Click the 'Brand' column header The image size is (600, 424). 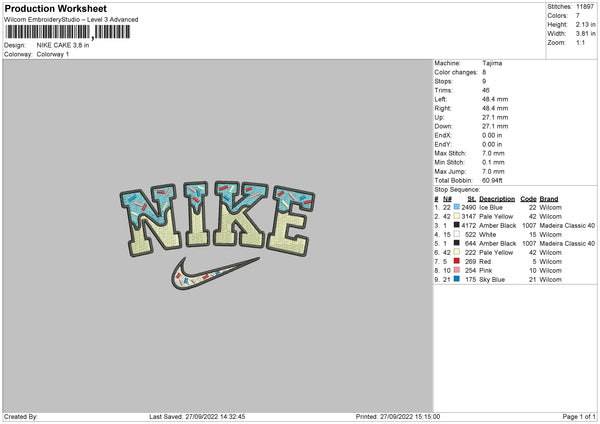pos(549,199)
